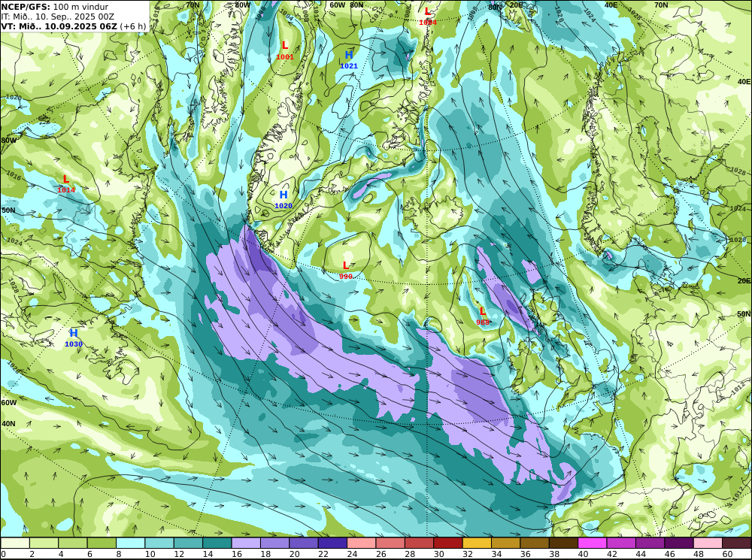Viewport: 752px width, 560px height.
Task: Click the 30-32 dark red legend swatch
Action: [448, 543]
